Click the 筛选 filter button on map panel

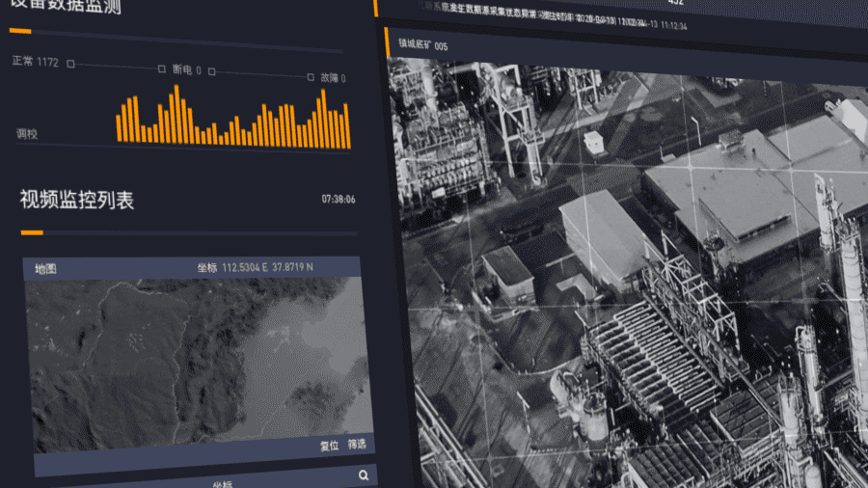(x=357, y=444)
